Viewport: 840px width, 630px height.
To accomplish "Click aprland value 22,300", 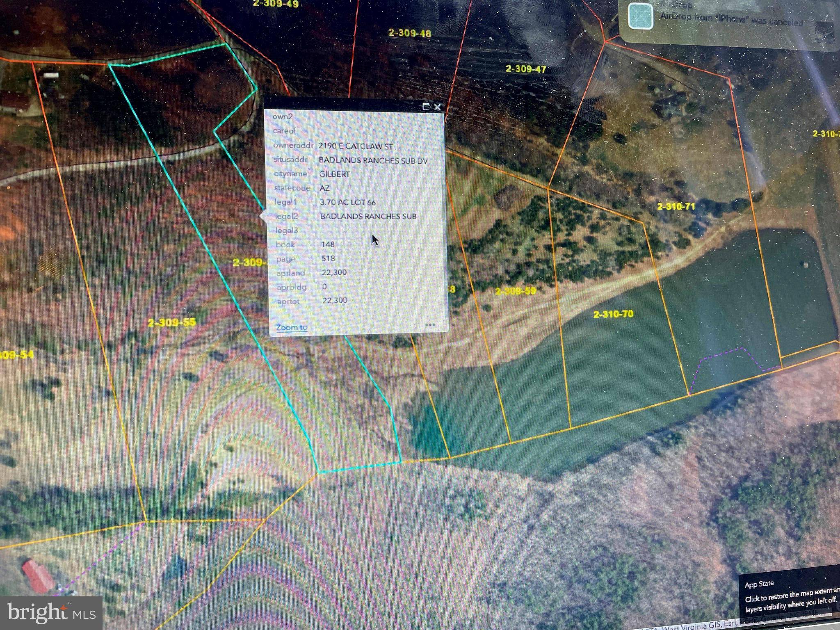I will point(334,272).
